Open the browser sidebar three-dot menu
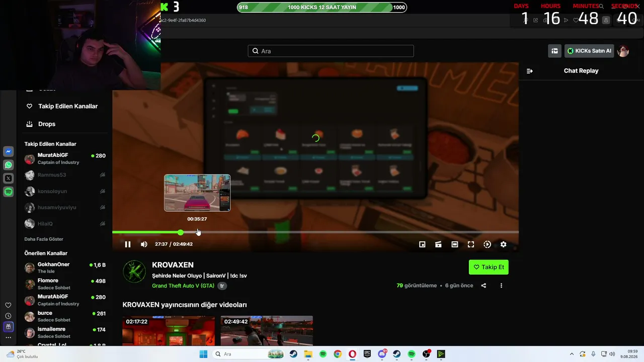This screenshot has width=644, height=362. (x=8, y=337)
